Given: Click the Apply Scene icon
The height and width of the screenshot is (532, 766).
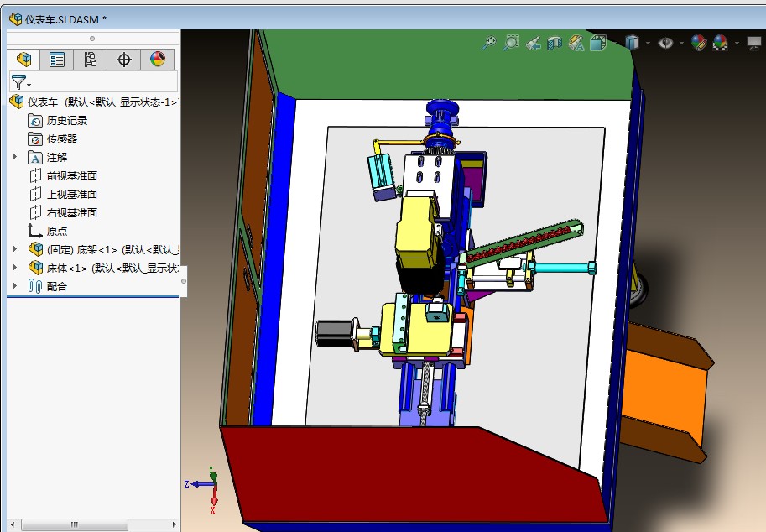Looking at the screenshot, I should pyautogui.click(x=720, y=43).
